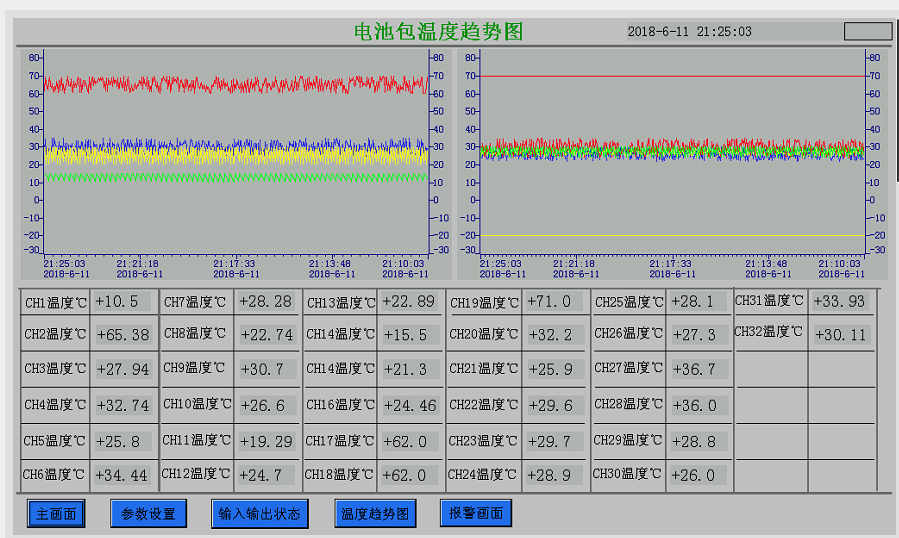Switch to 温度趋势图 page button
This screenshot has height=538, width=899.
coord(375,513)
